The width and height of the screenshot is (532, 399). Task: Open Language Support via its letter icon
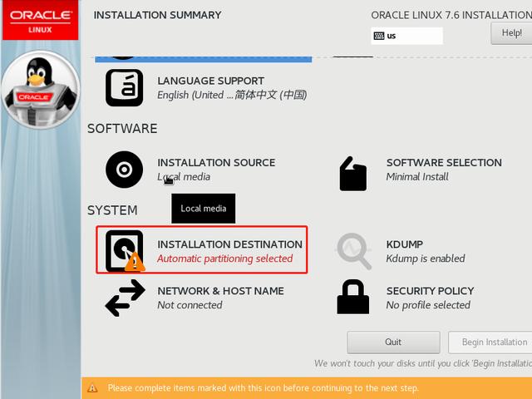(x=124, y=87)
